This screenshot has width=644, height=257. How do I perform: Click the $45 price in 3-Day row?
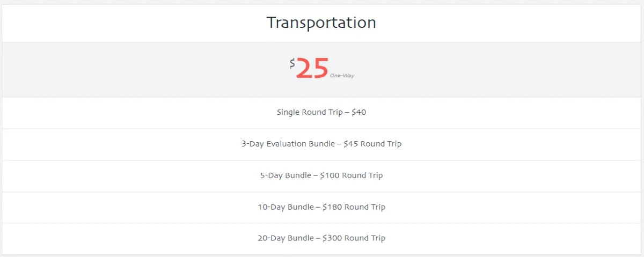(351, 144)
